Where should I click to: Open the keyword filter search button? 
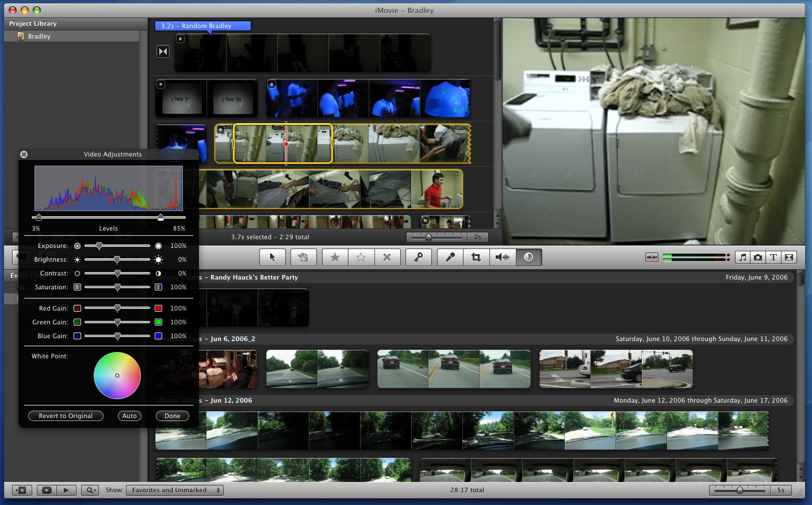pos(90,490)
